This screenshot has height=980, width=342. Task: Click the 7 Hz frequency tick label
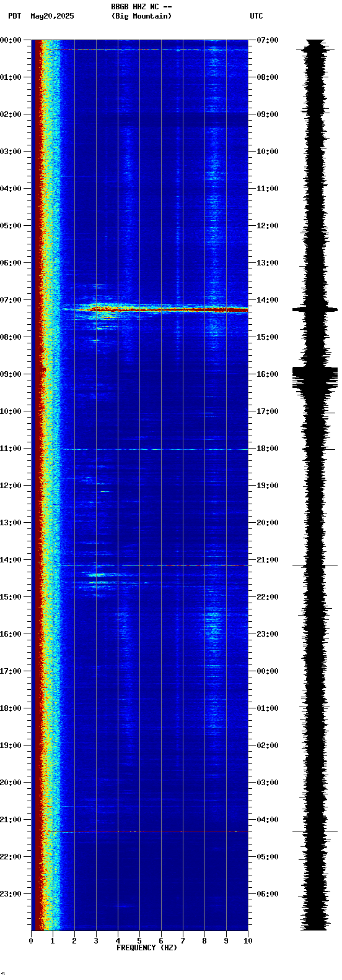click(183, 941)
